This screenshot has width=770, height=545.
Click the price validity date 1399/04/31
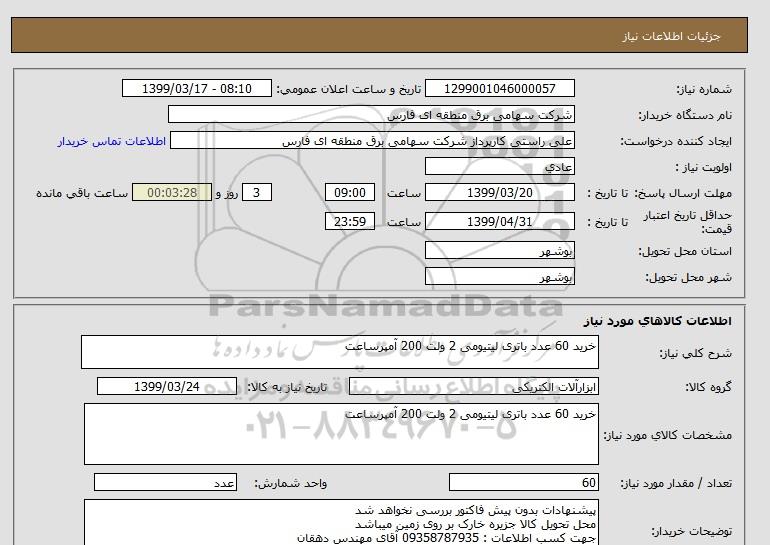[499, 221]
